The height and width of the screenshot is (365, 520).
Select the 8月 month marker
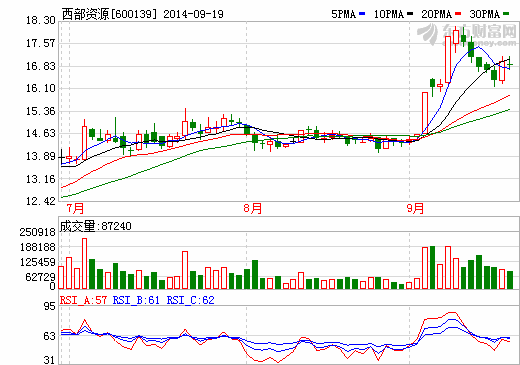point(253,208)
